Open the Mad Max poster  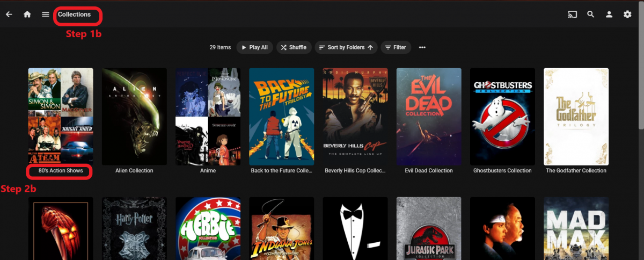point(576,228)
